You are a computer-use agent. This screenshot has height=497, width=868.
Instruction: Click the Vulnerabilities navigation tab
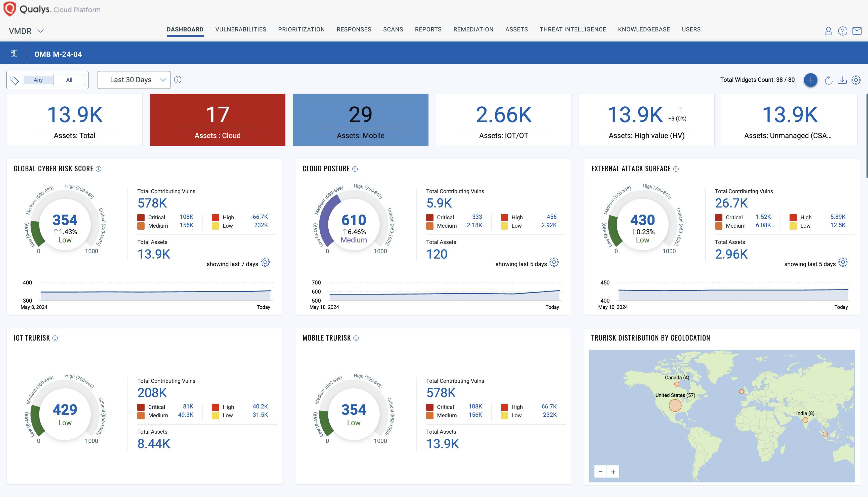(x=241, y=29)
